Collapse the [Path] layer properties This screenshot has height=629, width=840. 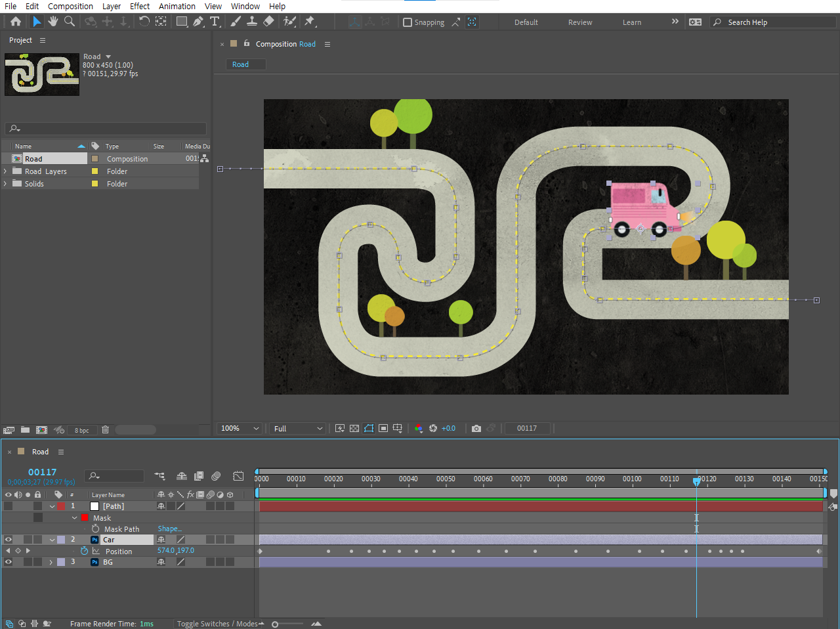(52, 506)
